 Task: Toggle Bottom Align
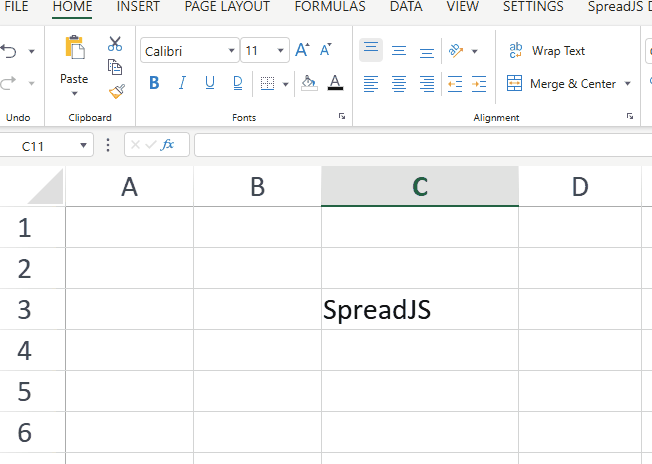click(x=427, y=52)
